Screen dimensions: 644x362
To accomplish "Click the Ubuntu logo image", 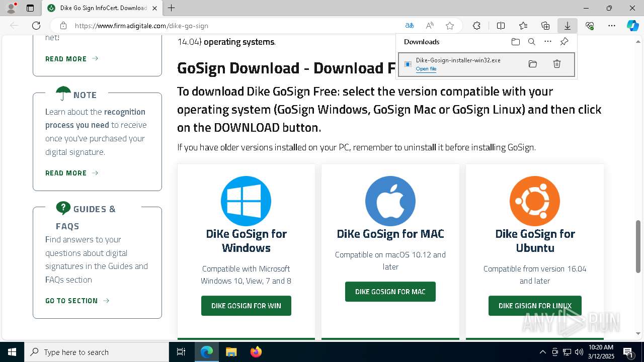I will (535, 201).
